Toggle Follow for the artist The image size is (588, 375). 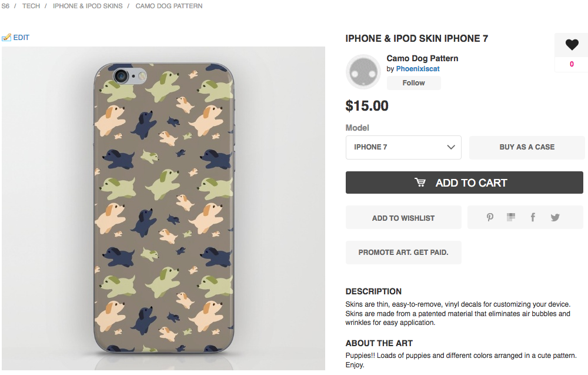[413, 83]
